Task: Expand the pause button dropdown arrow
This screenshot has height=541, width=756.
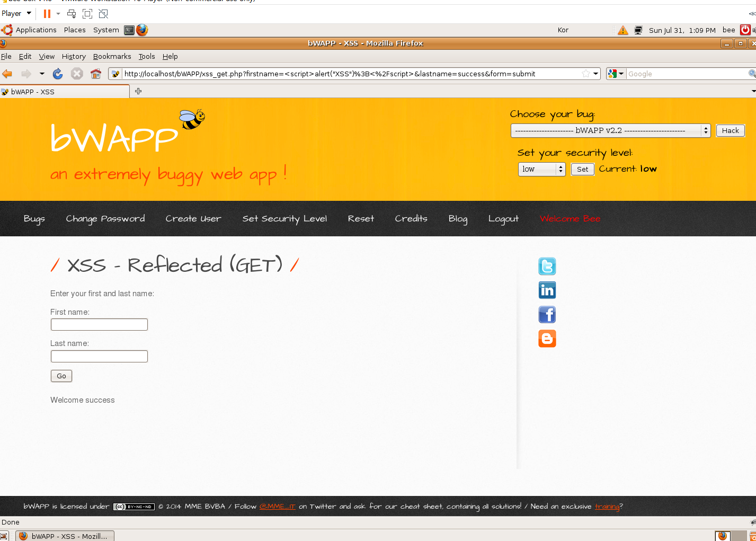Action: 58,14
